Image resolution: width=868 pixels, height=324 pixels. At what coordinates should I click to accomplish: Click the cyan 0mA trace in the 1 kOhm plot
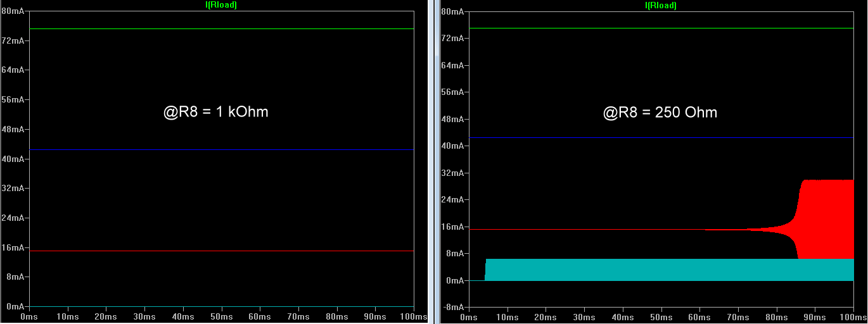(x=221, y=306)
